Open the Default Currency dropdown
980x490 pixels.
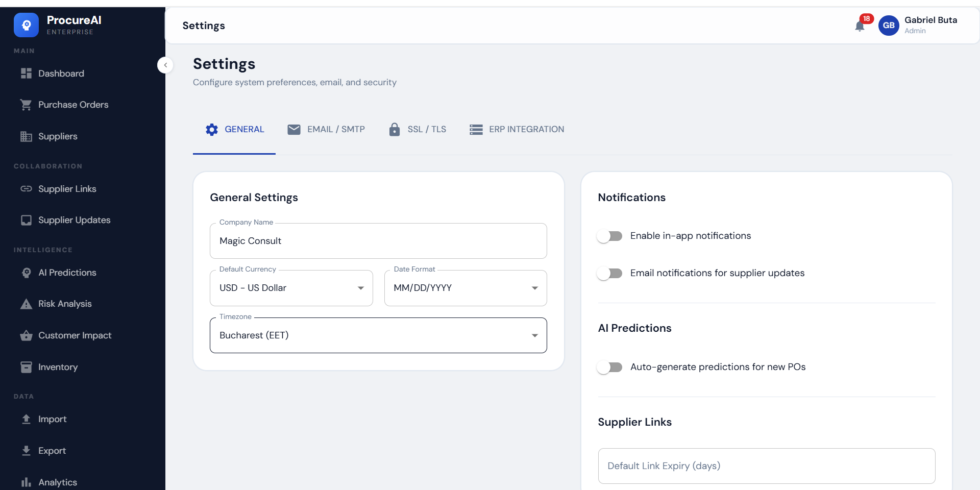291,288
